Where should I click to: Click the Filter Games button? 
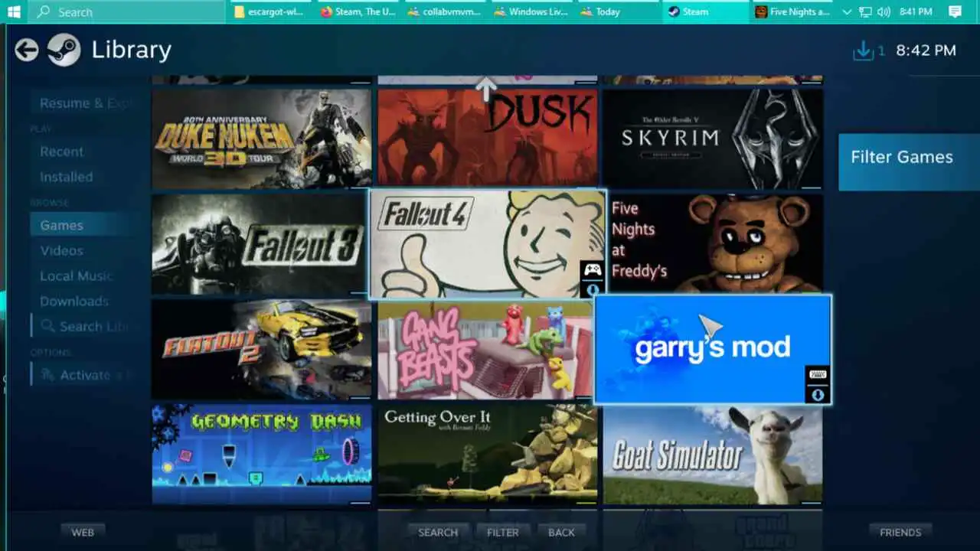tap(909, 161)
